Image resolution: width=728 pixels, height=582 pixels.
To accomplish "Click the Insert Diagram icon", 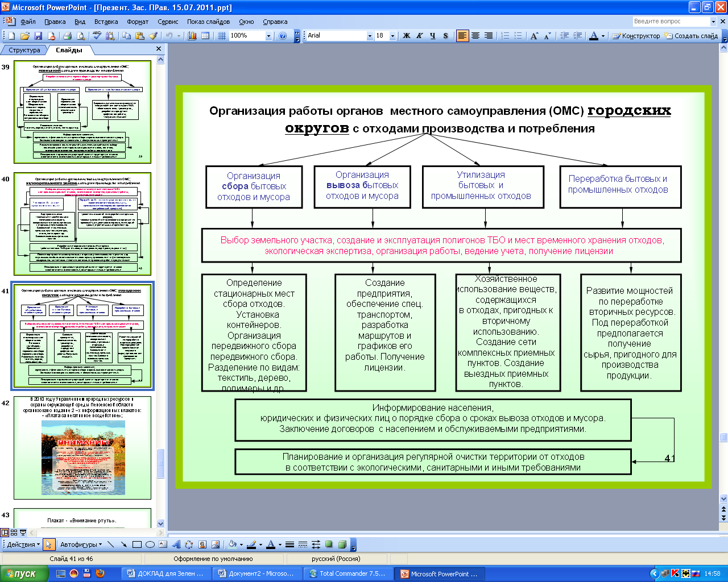I will click(189, 544).
